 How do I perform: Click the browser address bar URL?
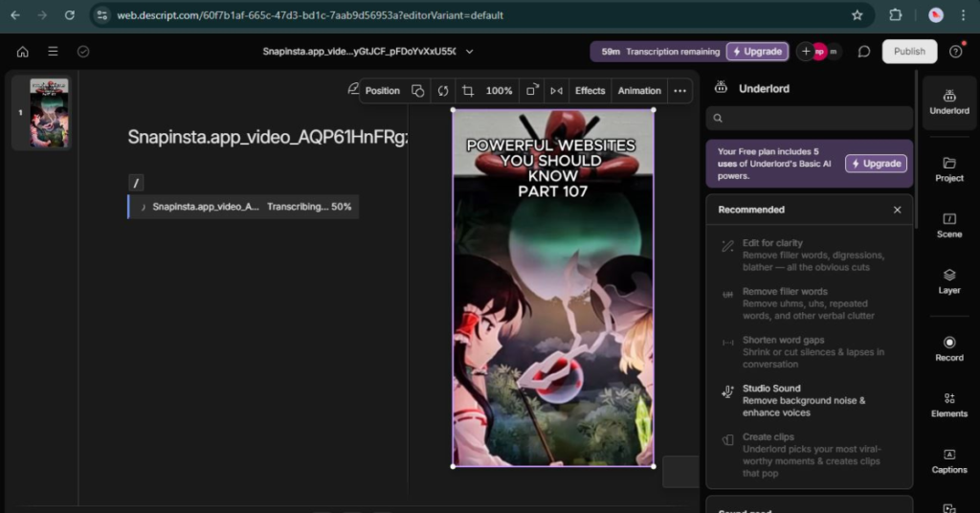click(x=310, y=15)
